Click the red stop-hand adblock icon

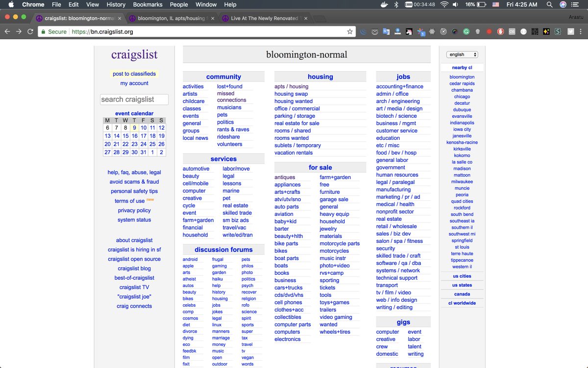pos(501,31)
